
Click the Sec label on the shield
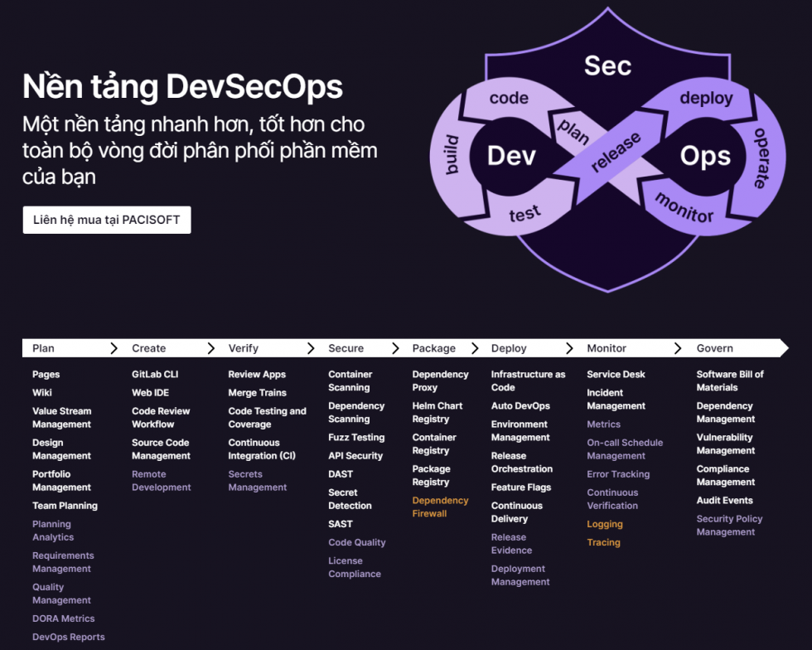[x=607, y=66]
